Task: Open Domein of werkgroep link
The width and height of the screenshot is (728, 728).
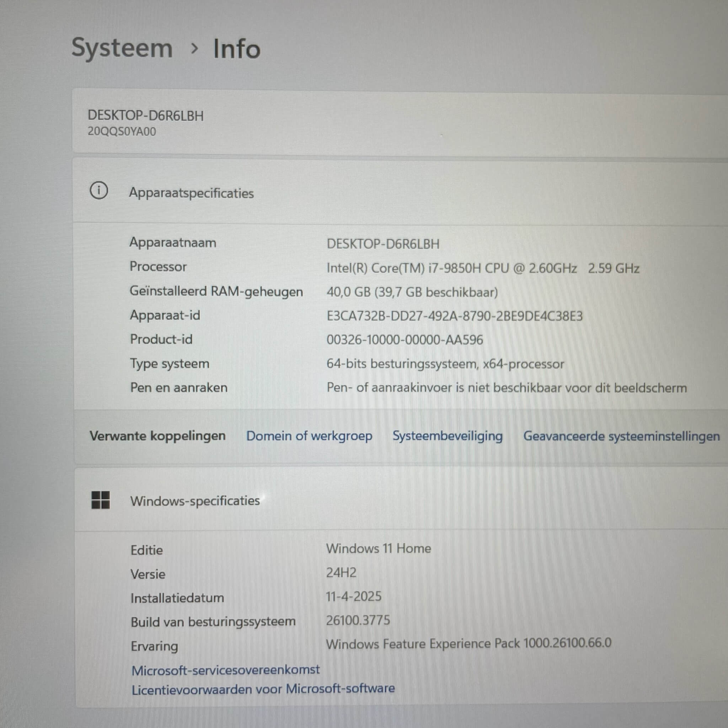Action: [x=309, y=436]
